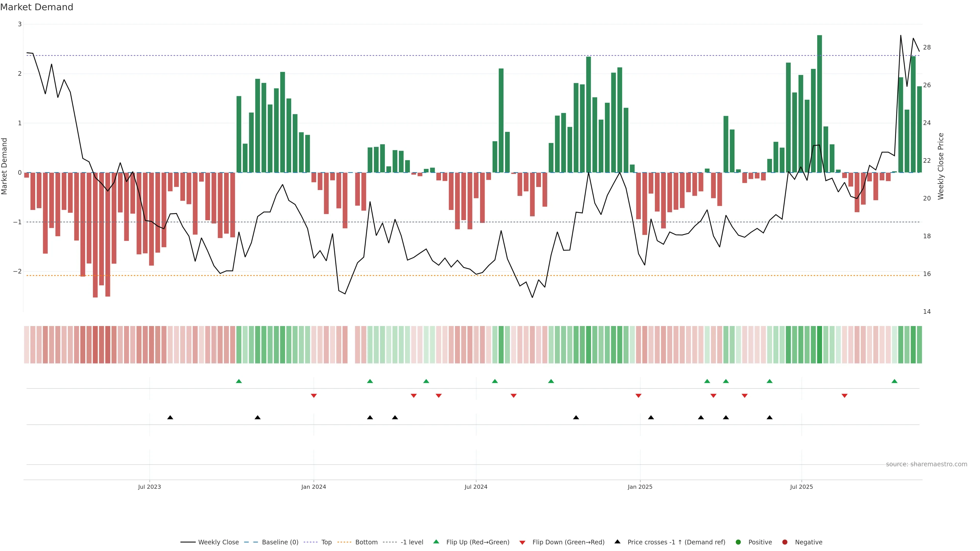Click the red Flip Down legend triangle
Screen dimensions: 980x551
click(x=522, y=542)
